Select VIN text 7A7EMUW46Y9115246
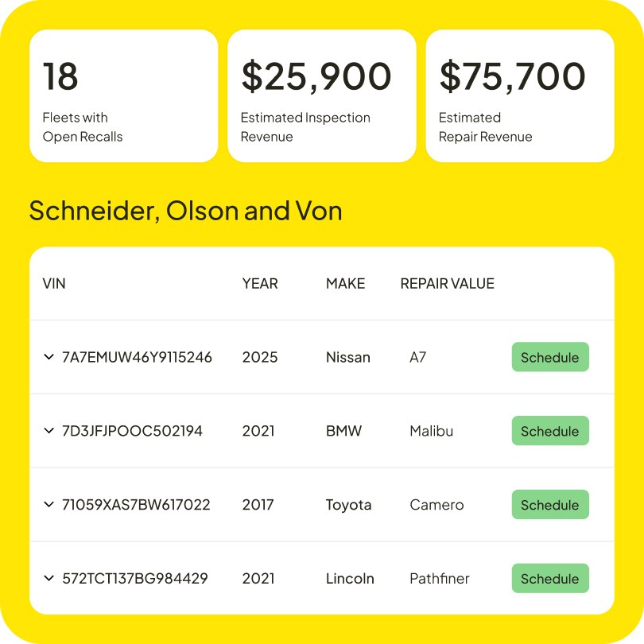Image resolution: width=644 pixels, height=644 pixels. pos(137,357)
